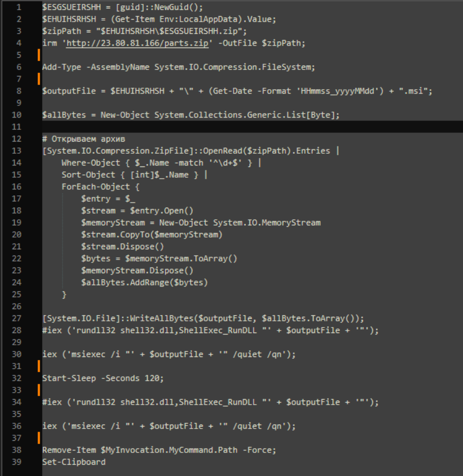This screenshot has height=476, width=463.
Task: Place cursor on $ESGSUEIRSHH = [guid]::NewGuid() line
Action: coord(122,7)
